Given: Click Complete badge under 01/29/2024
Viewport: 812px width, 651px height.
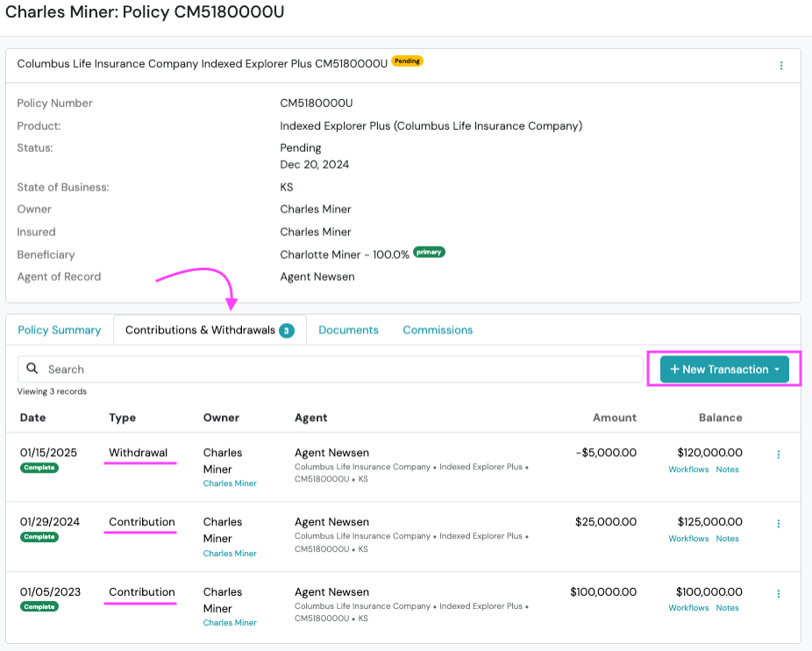Looking at the screenshot, I should (39, 537).
